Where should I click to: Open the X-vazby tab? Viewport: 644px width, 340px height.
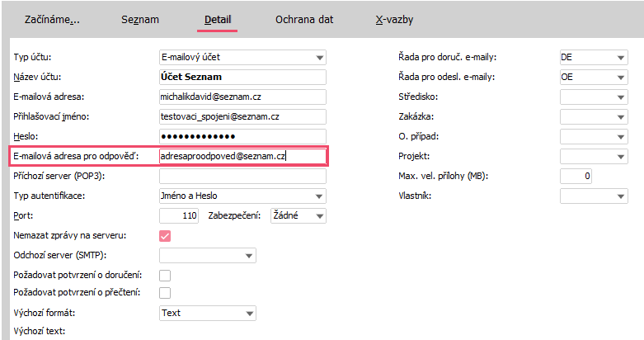tap(394, 20)
